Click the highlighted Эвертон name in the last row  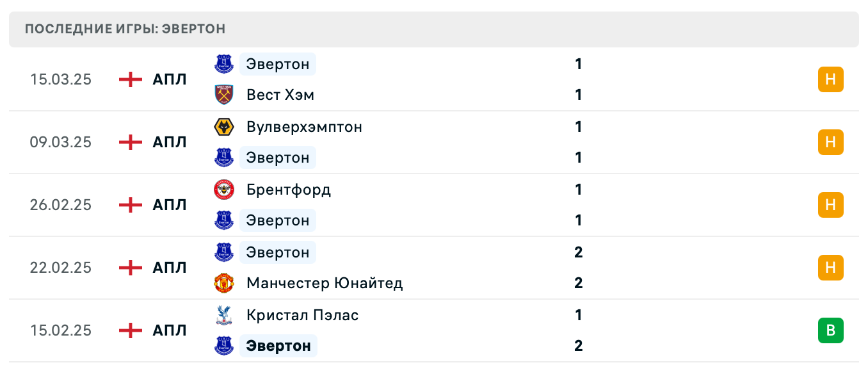pos(278,346)
